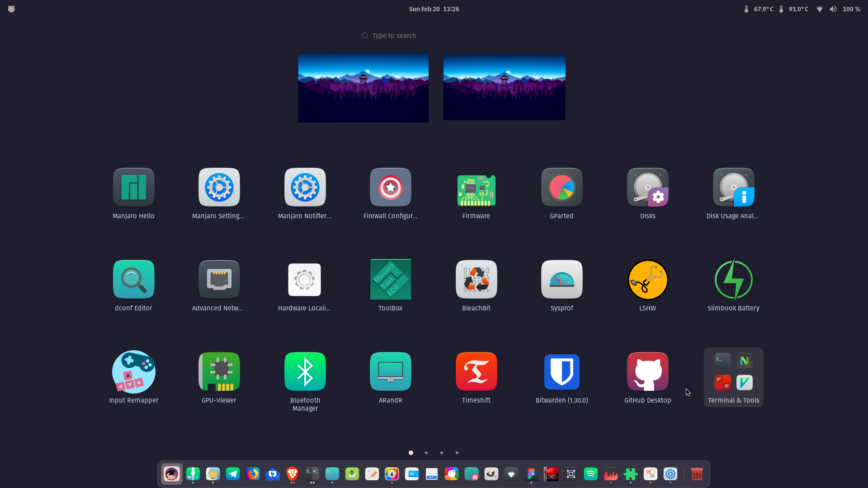Open Sysprof profiler

(x=561, y=286)
